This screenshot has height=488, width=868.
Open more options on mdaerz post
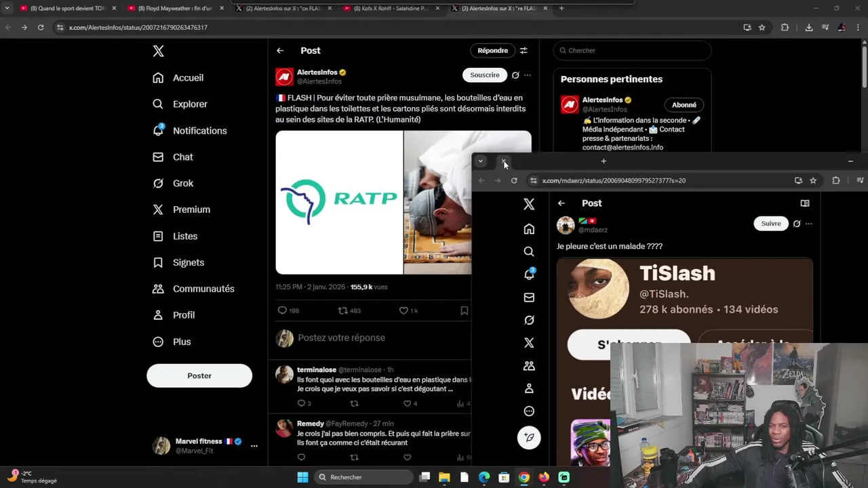808,224
